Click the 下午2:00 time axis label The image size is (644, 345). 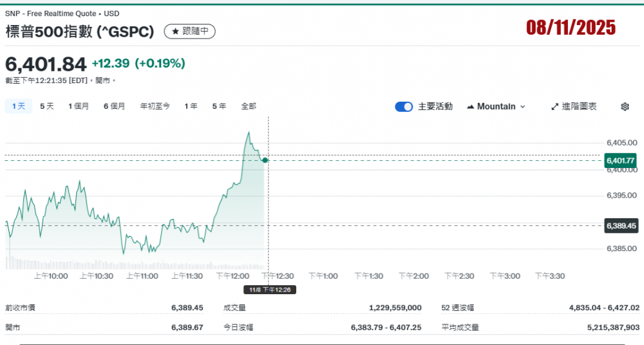click(413, 276)
